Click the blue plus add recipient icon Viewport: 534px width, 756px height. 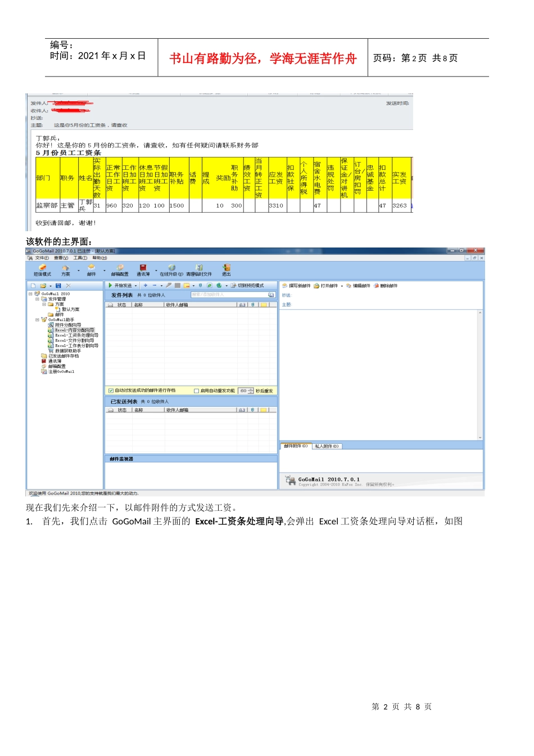pyautogui.click(x=145, y=286)
